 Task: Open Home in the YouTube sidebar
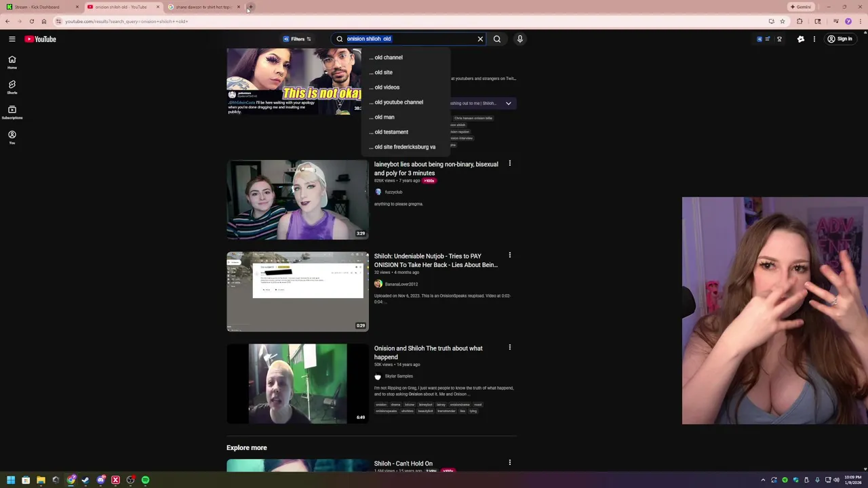(12, 62)
